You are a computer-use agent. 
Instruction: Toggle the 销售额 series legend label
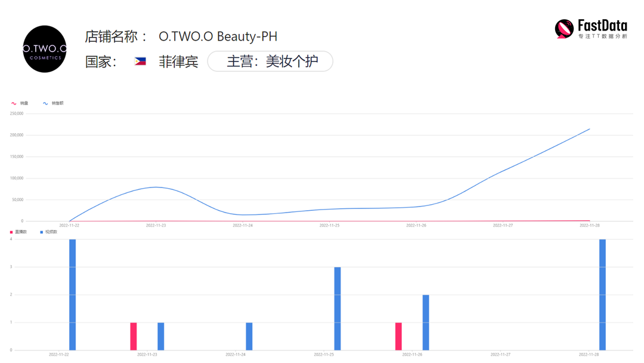[x=57, y=103]
